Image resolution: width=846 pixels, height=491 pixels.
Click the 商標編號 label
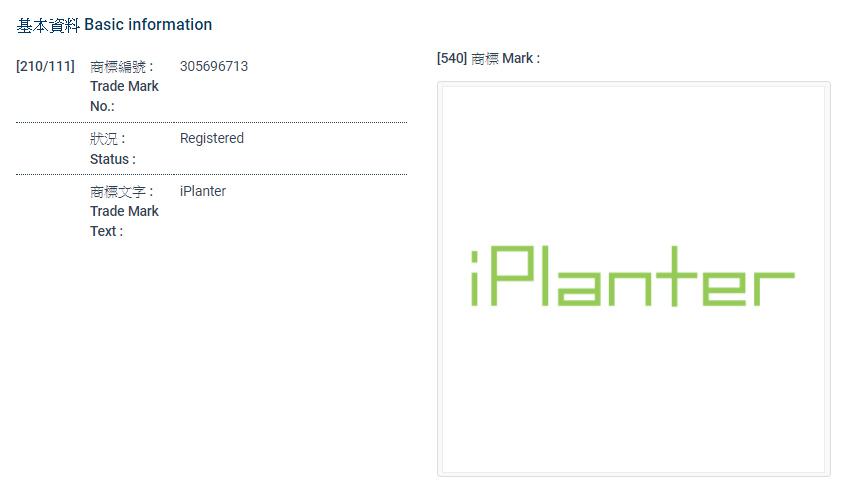[x=120, y=67]
